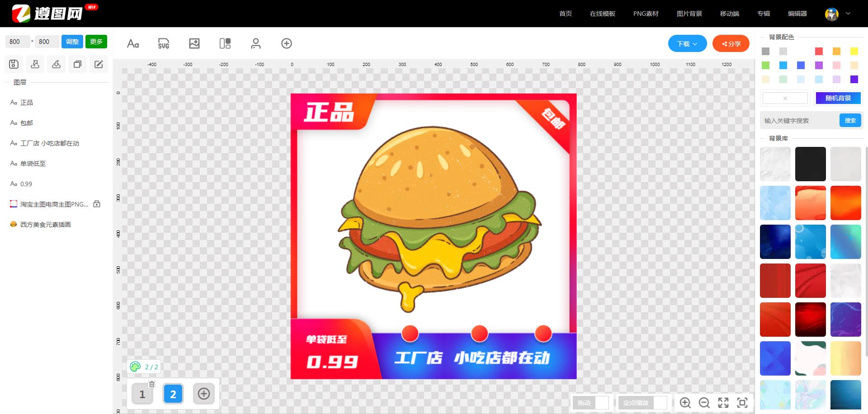
Task: Click the person icon in toolbar
Action: (x=256, y=43)
